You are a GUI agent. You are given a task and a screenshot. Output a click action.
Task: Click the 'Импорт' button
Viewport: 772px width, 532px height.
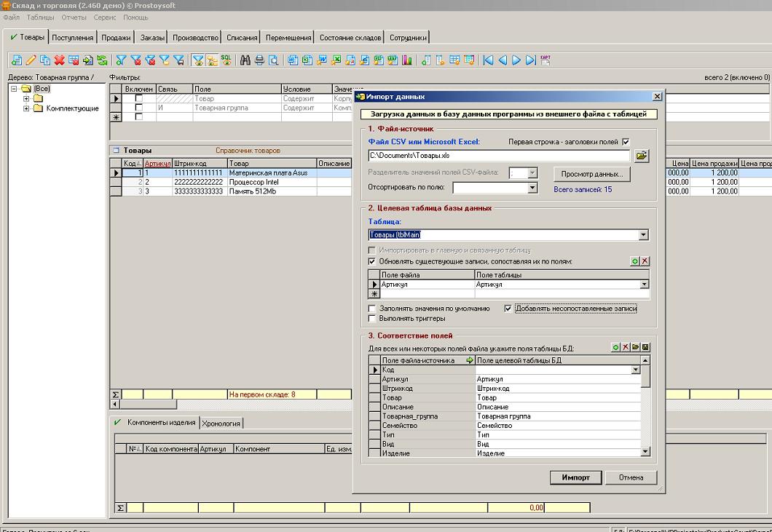click(575, 477)
